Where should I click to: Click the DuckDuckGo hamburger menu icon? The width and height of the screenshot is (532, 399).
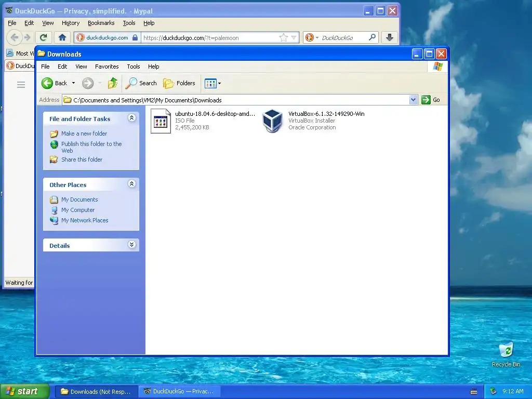coord(21,85)
